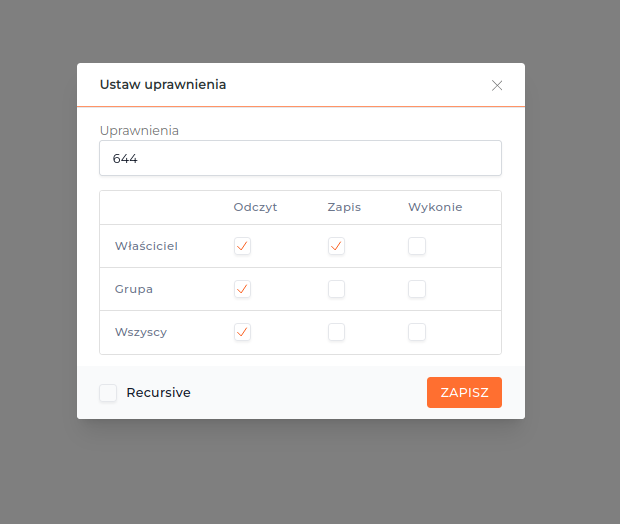This screenshot has height=524, width=620.
Task: Tick the Recursive checkbox
Action: tap(108, 393)
